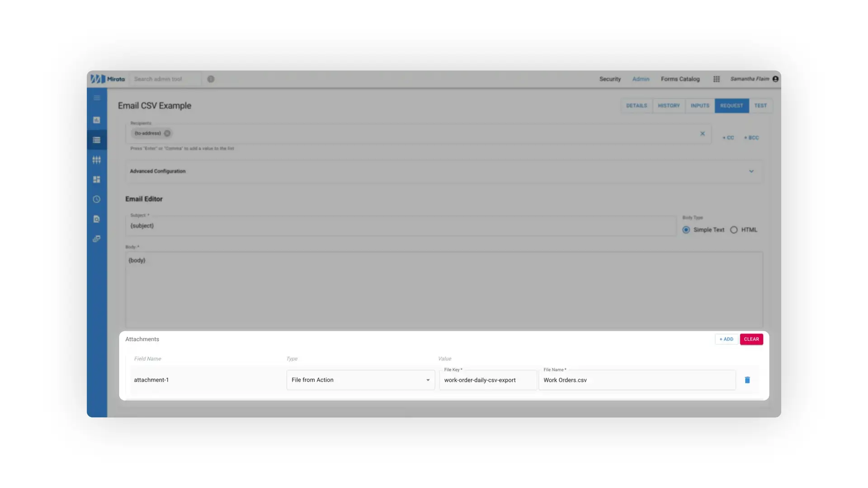Image resolution: width=868 pixels, height=488 pixels.
Task: Delete the attachment-1 row with trash icon
Action: (x=747, y=380)
